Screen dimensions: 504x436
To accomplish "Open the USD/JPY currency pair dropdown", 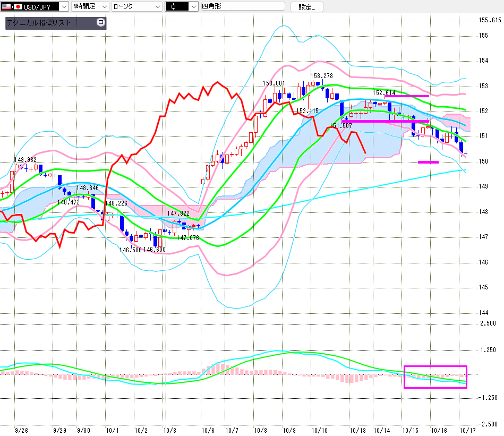I will point(64,6).
